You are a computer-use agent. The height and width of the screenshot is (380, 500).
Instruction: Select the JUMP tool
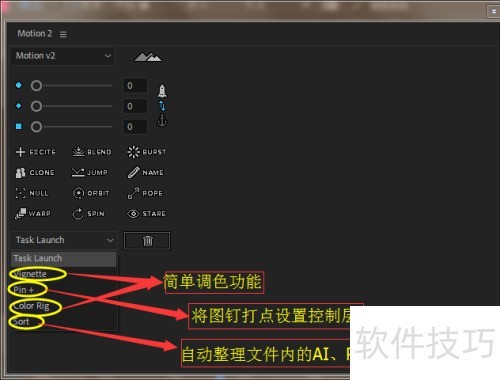coord(90,173)
